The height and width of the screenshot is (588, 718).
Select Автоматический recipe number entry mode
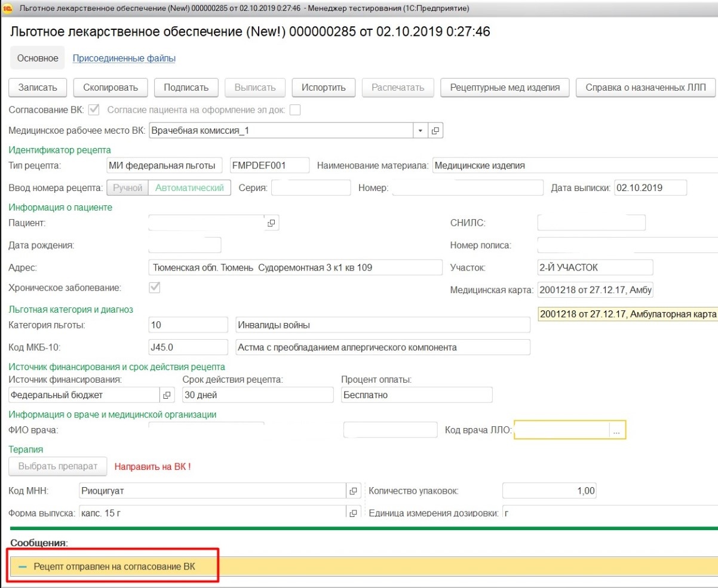click(189, 188)
